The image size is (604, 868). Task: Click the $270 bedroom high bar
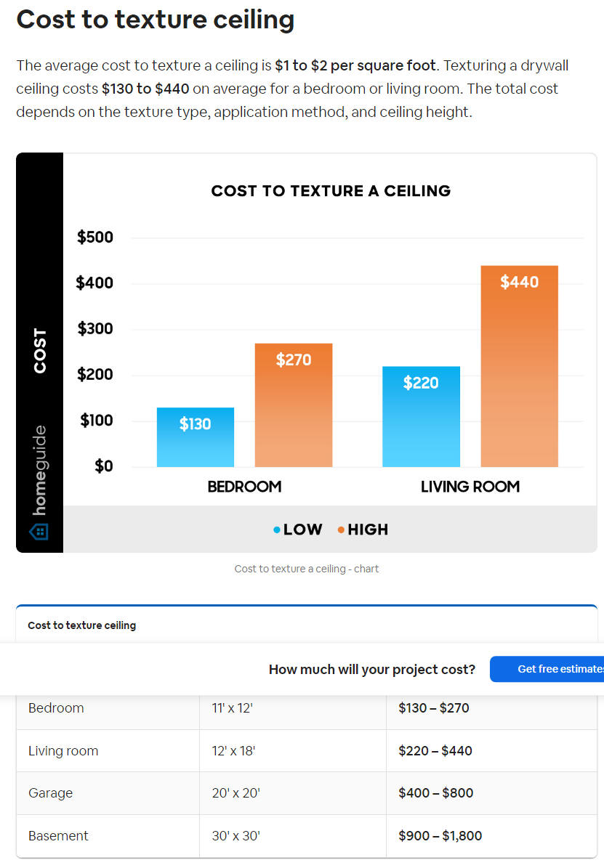click(x=293, y=405)
